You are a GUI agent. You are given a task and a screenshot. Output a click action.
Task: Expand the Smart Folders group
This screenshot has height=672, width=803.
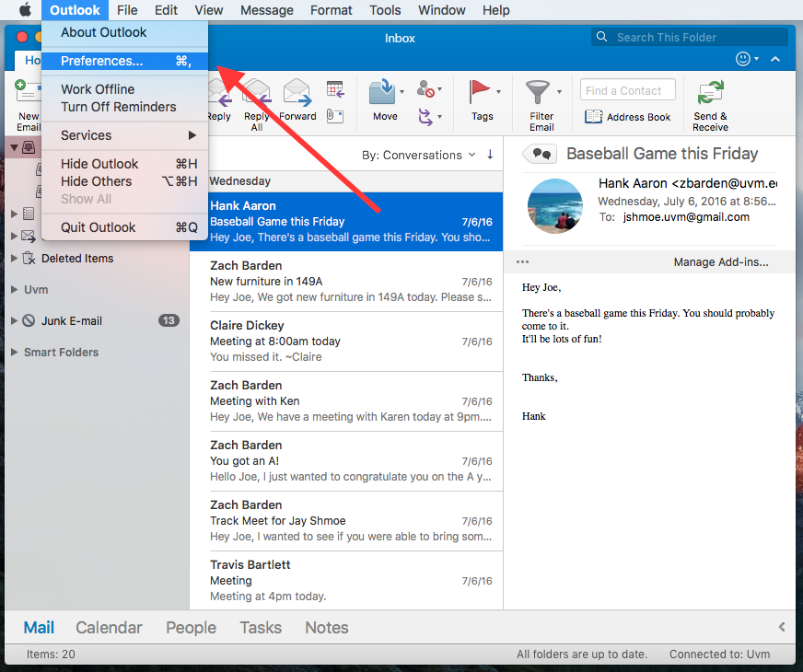coord(14,353)
